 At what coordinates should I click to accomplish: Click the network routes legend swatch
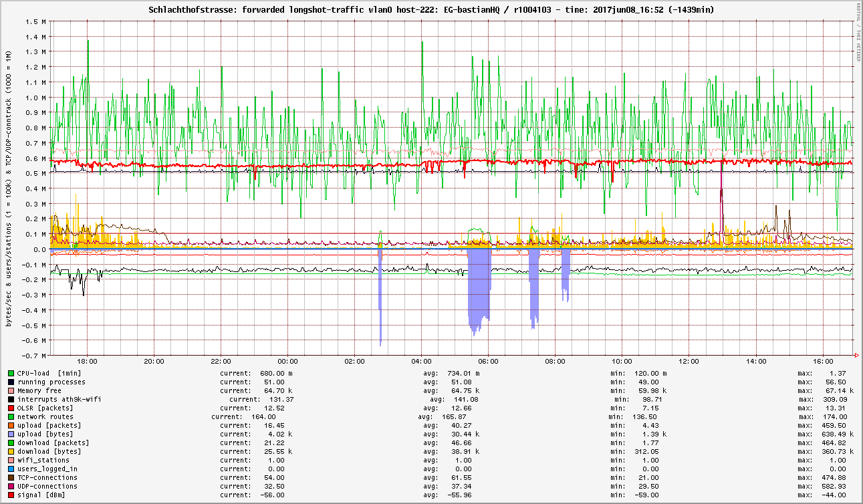11,416
